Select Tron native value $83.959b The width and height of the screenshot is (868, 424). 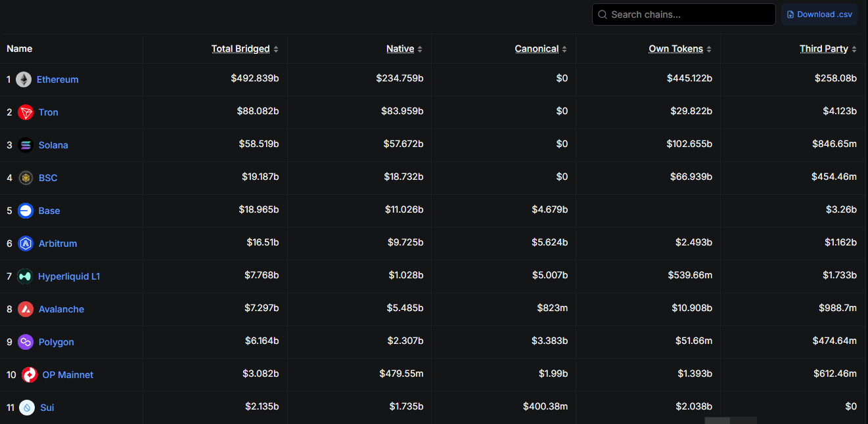point(402,111)
